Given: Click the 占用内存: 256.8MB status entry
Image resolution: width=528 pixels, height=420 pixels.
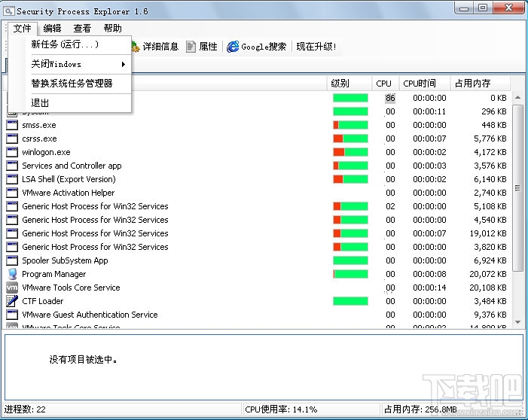Looking at the screenshot, I should (x=420, y=409).
